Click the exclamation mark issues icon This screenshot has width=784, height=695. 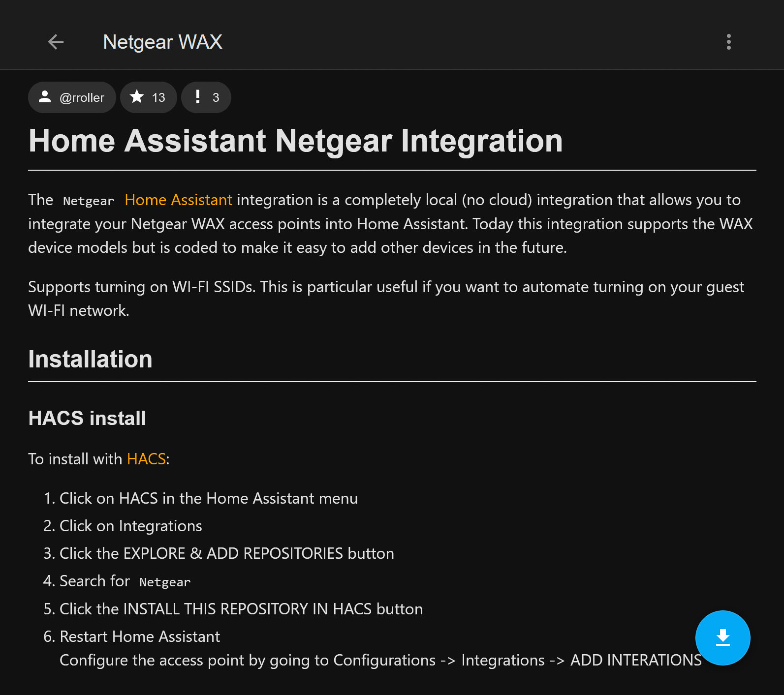pos(197,97)
